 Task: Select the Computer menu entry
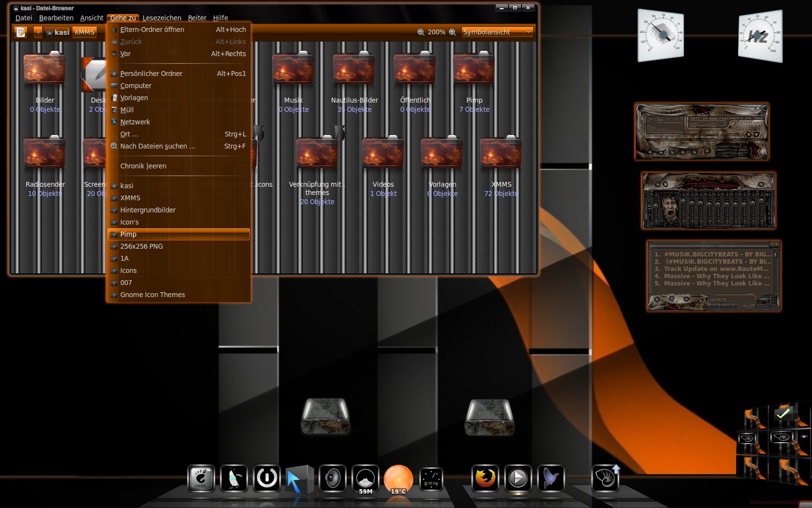coord(179,86)
